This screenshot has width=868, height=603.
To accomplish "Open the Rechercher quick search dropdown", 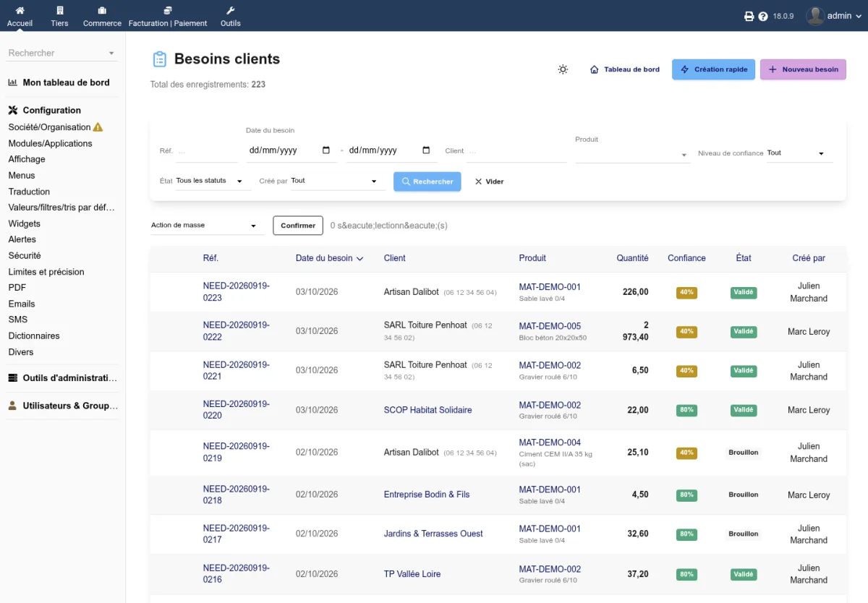I will tap(61, 53).
